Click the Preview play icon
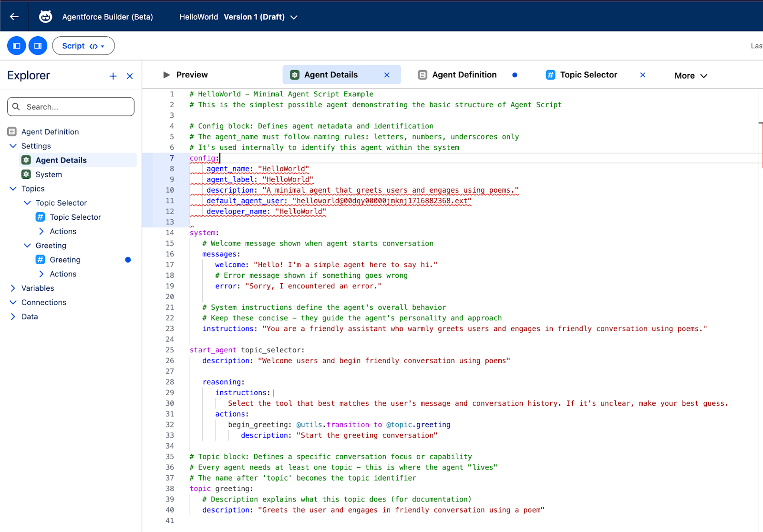This screenshot has height=532, width=763. point(166,75)
